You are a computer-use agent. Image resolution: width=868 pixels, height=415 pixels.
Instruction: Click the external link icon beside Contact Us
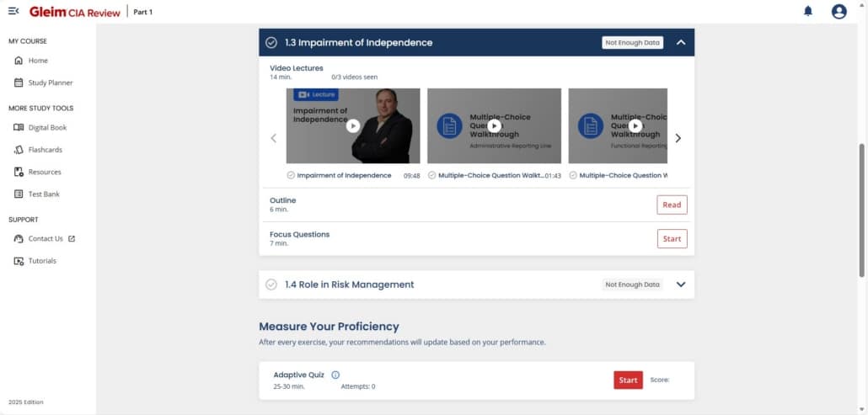[72, 239]
